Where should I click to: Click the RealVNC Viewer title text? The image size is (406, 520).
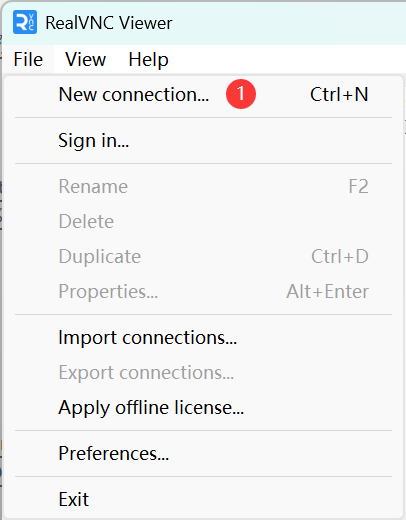pyautogui.click(x=109, y=23)
